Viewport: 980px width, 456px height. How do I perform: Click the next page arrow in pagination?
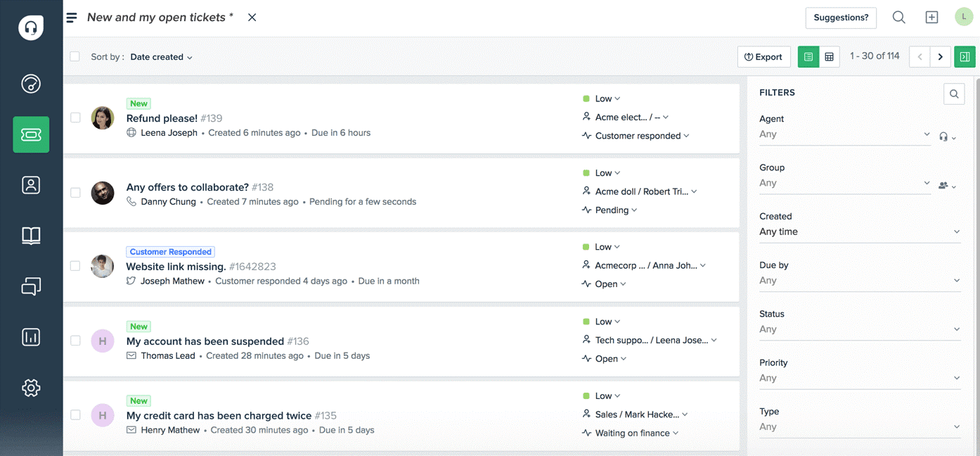tap(941, 56)
